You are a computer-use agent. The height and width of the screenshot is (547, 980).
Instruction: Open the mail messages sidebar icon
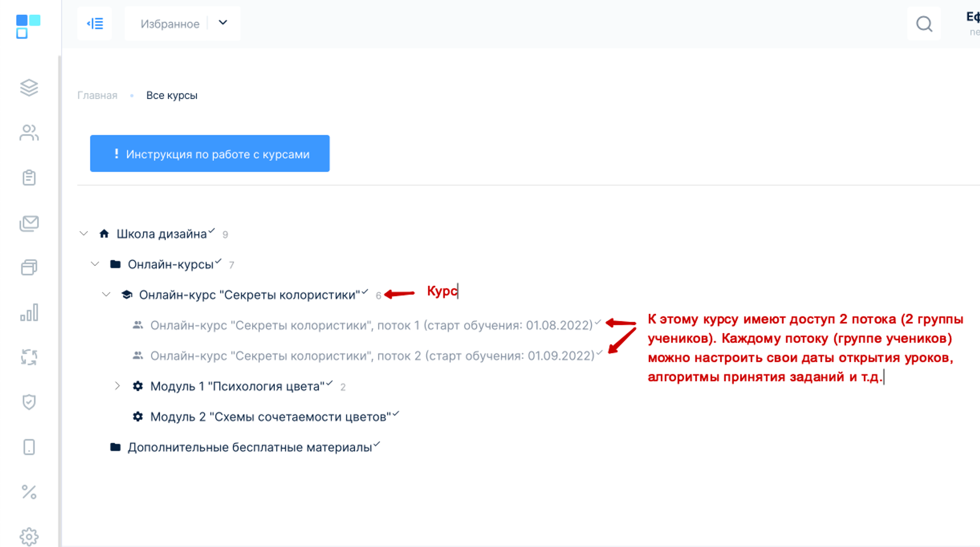tap(29, 223)
